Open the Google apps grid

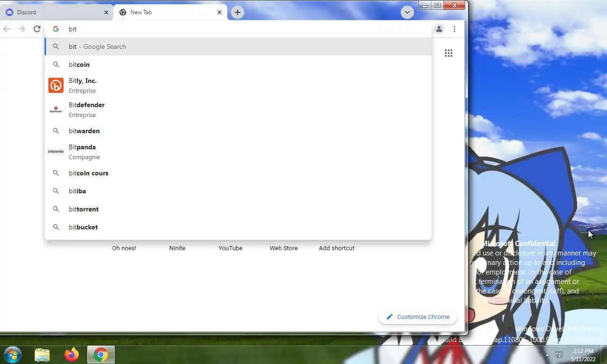(x=449, y=53)
